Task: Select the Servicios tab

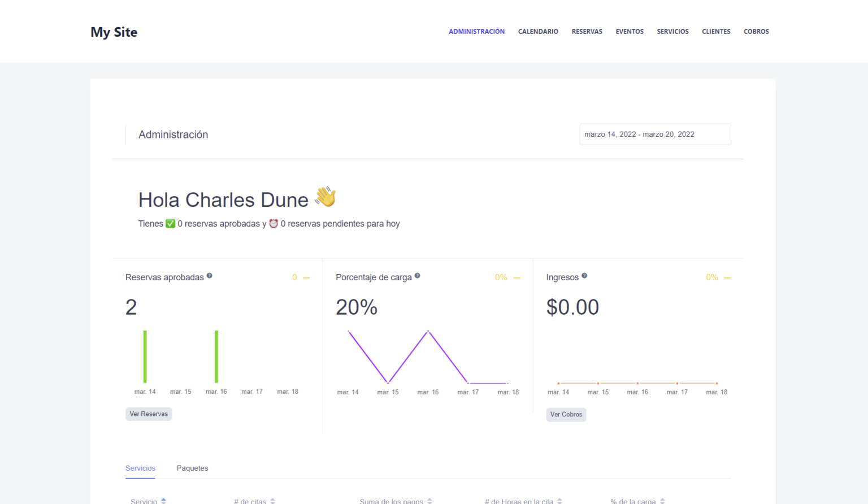Action: [140, 468]
